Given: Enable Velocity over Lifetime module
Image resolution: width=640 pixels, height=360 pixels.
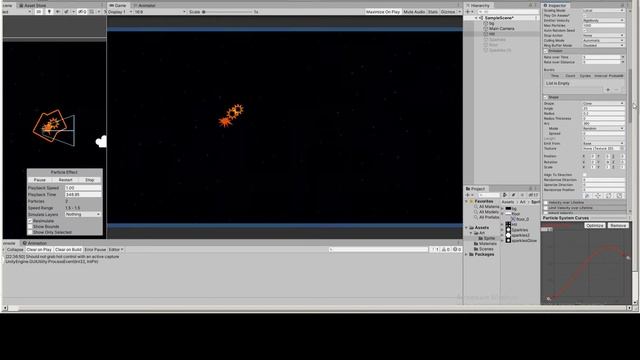Looking at the screenshot, I should click(546, 202).
